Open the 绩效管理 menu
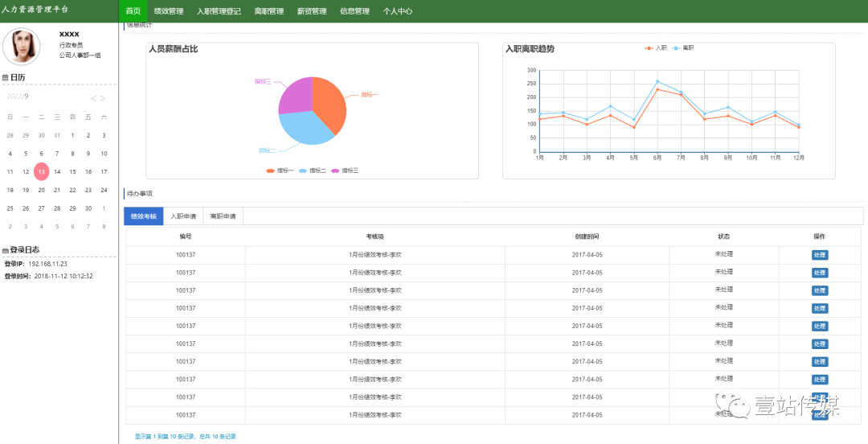The width and height of the screenshot is (868, 444). coord(169,11)
